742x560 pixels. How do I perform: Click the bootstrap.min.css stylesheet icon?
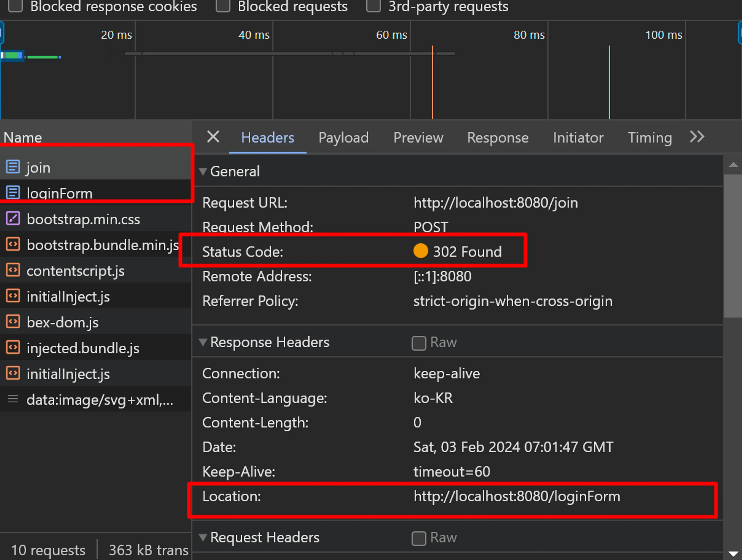pos(13,218)
